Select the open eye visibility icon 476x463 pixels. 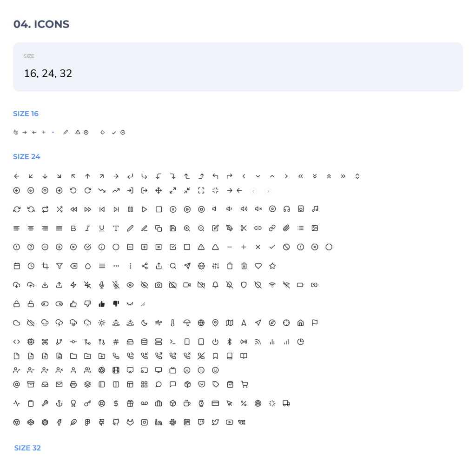130,285
